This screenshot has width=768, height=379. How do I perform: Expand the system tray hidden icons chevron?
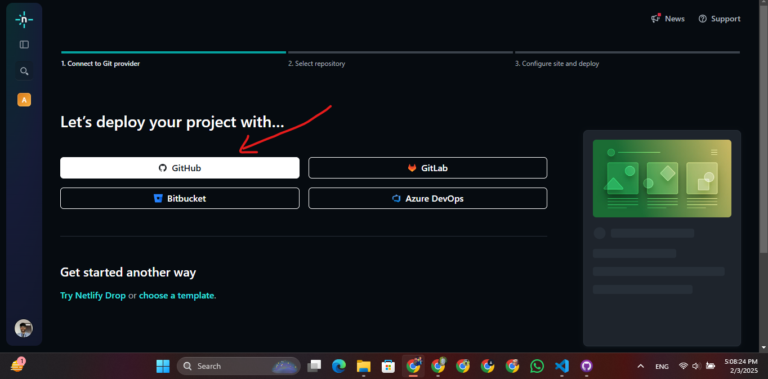pos(640,366)
